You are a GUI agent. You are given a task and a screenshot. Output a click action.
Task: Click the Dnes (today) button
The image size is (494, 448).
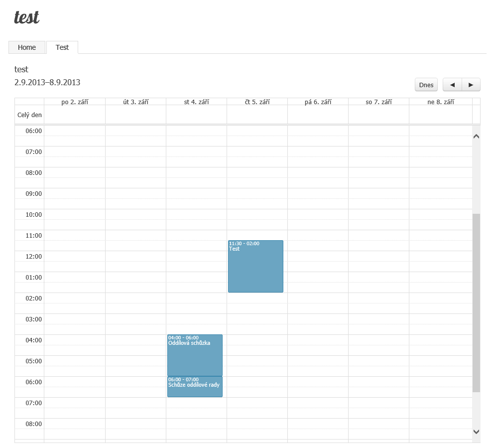pyautogui.click(x=426, y=85)
